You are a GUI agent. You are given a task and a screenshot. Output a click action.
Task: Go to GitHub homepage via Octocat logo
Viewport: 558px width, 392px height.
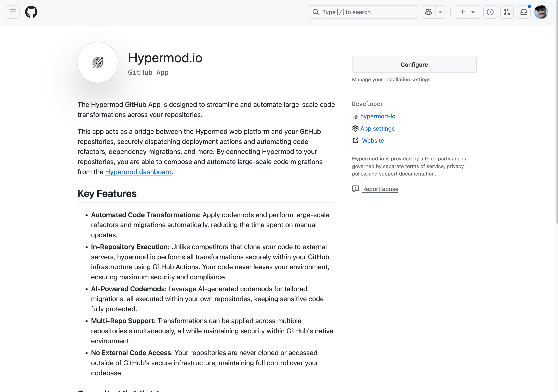point(31,12)
